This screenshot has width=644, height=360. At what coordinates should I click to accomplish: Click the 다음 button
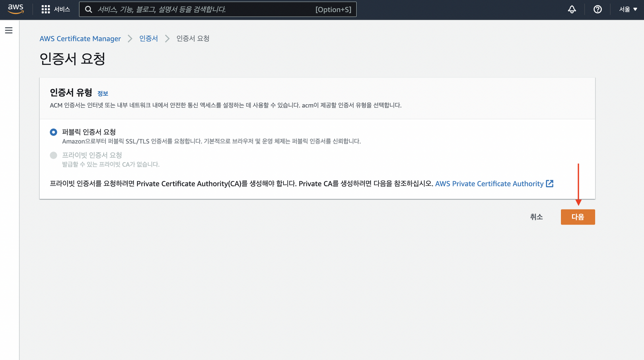[x=578, y=217]
